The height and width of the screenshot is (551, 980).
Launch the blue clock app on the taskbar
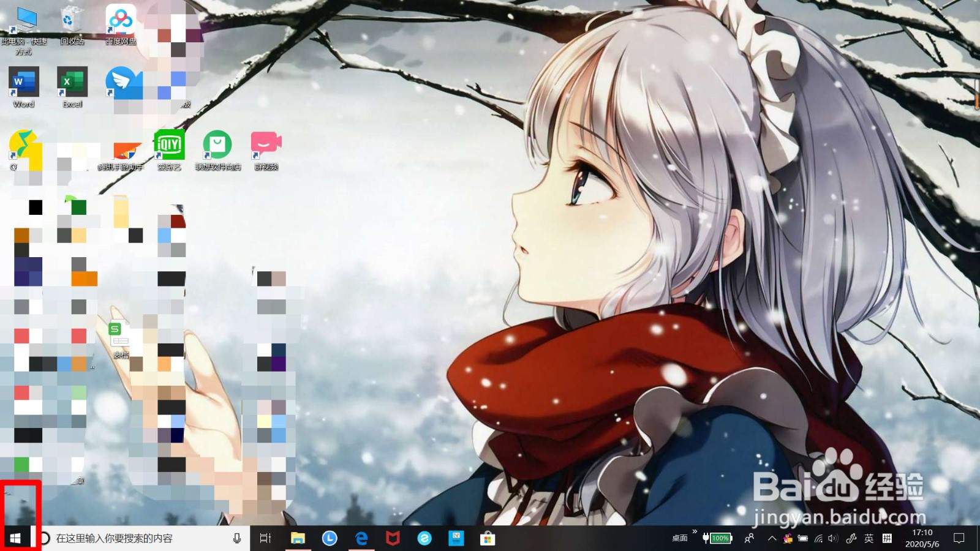(330, 538)
